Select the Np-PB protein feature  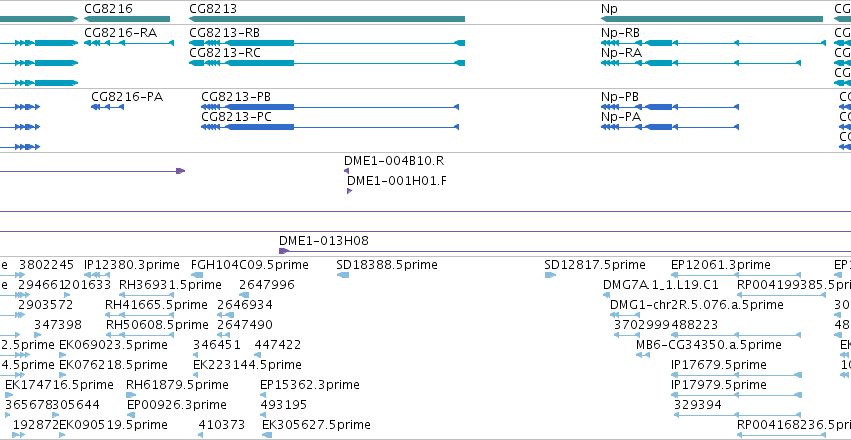670,107
